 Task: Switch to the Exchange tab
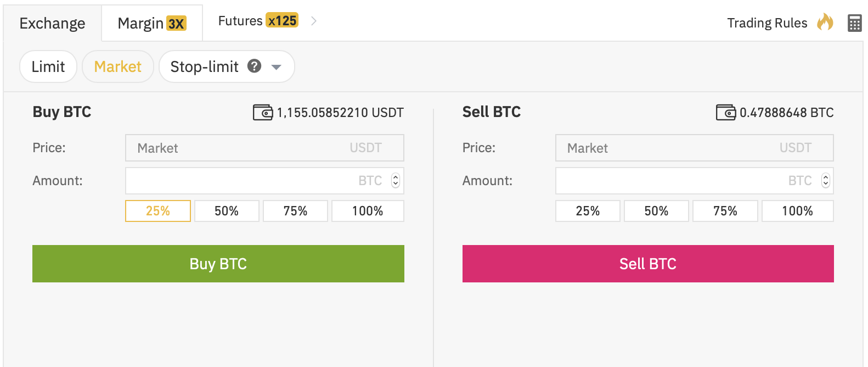(x=52, y=24)
